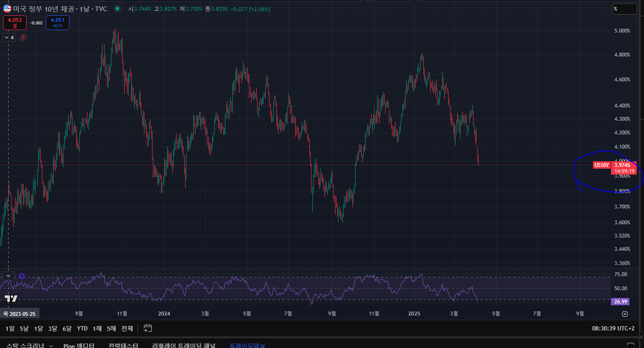The image size is (644, 348).
Task: Select the 1일 time range
Action: 10,328
